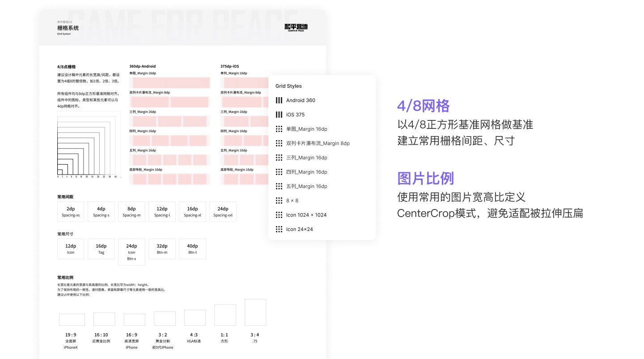This screenshot has height=359, width=644.
Task: Click the 常用尺寸 section heading
Action: point(65,234)
